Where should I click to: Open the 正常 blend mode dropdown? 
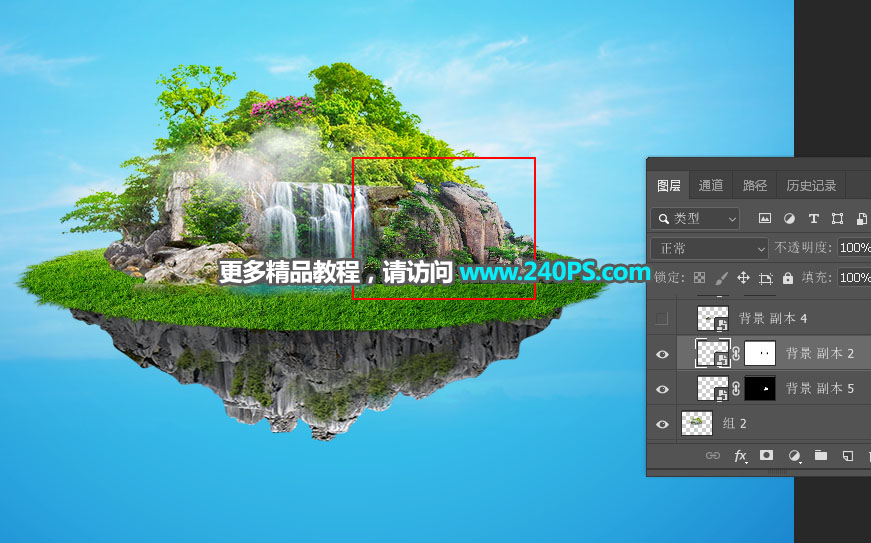click(709, 248)
